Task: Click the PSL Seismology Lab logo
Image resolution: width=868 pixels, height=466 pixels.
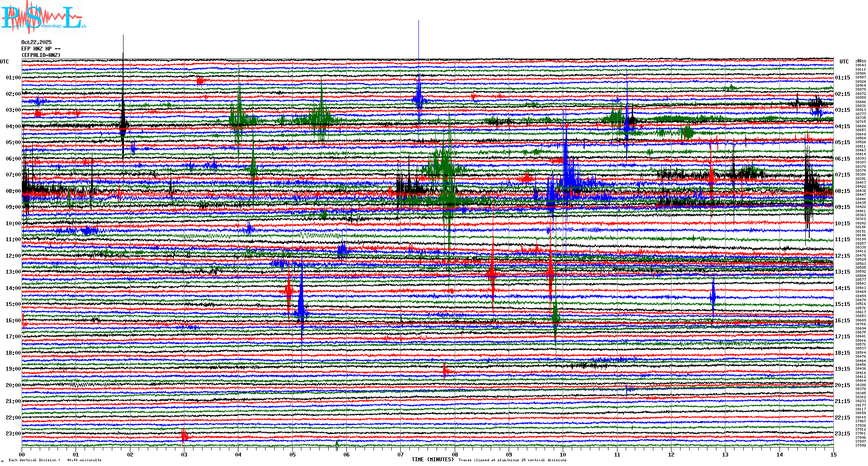Action: pyautogui.click(x=43, y=17)
